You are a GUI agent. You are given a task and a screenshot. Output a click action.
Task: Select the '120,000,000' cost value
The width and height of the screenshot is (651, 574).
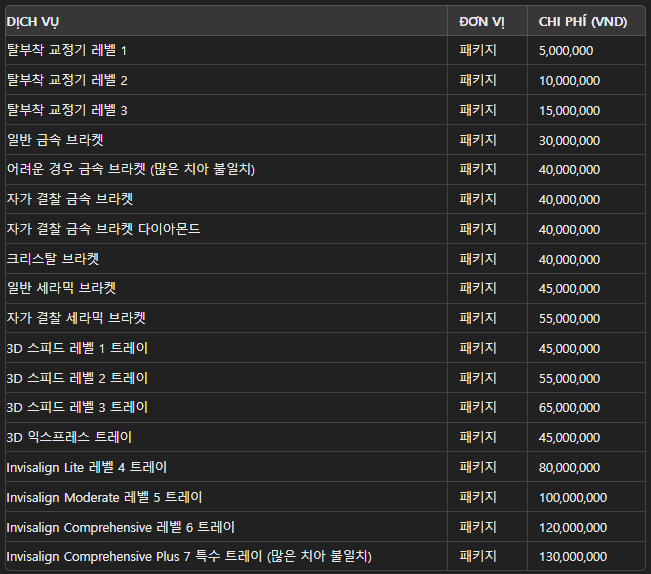[573, 528]
